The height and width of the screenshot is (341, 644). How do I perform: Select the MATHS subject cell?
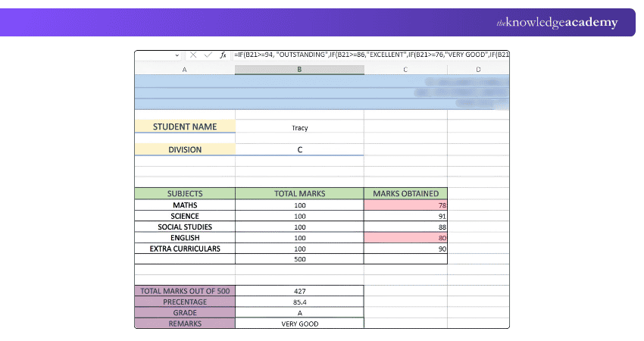[x=185, y=205]
